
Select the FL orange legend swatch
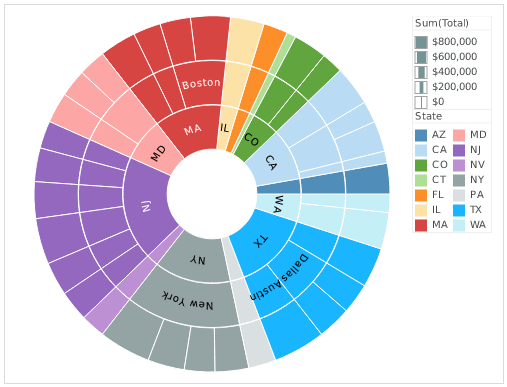point(421,195)
